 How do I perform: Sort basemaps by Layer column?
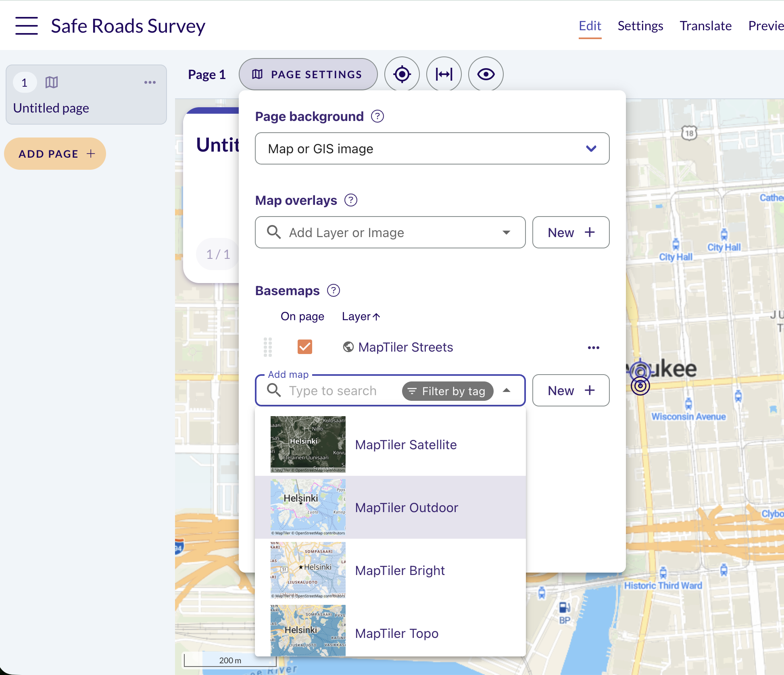[361, 317]
